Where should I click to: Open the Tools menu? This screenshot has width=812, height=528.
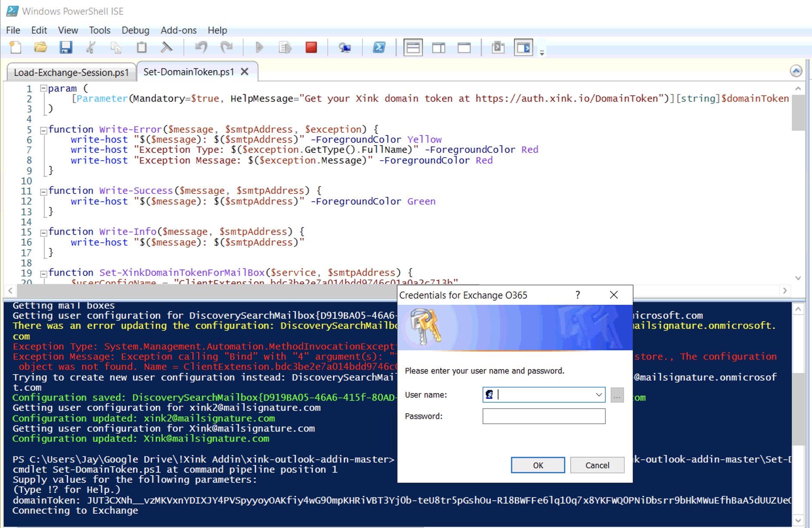[x=99, y=30]
